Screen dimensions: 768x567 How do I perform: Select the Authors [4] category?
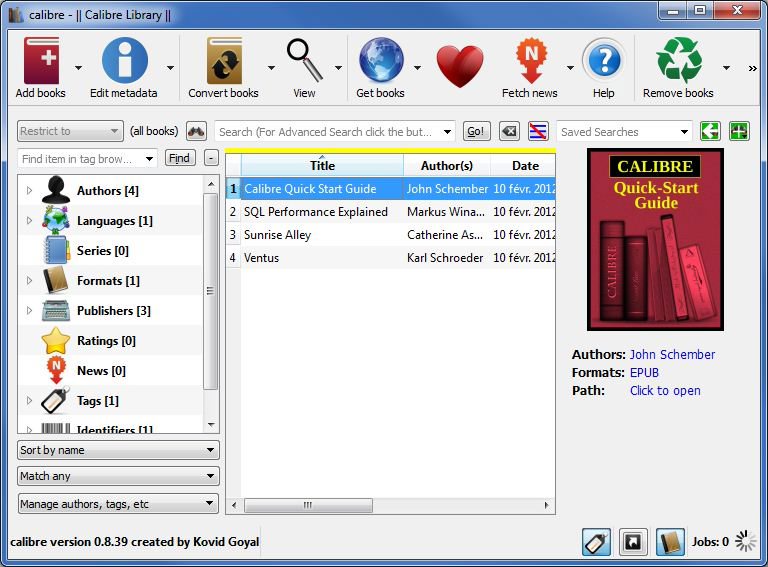coord(110,190)
